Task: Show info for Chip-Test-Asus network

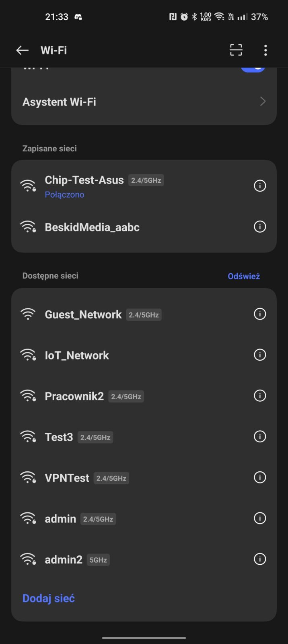Action: tap(260, 186)
